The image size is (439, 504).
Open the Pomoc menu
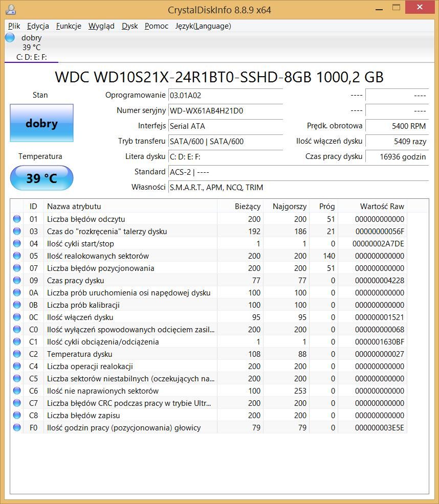coord(157,26)
